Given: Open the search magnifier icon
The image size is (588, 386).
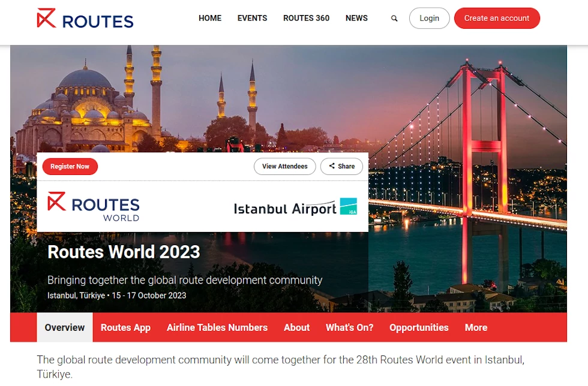Looking at the screenshot, I should pyautogui.click(x=394, y=18).
